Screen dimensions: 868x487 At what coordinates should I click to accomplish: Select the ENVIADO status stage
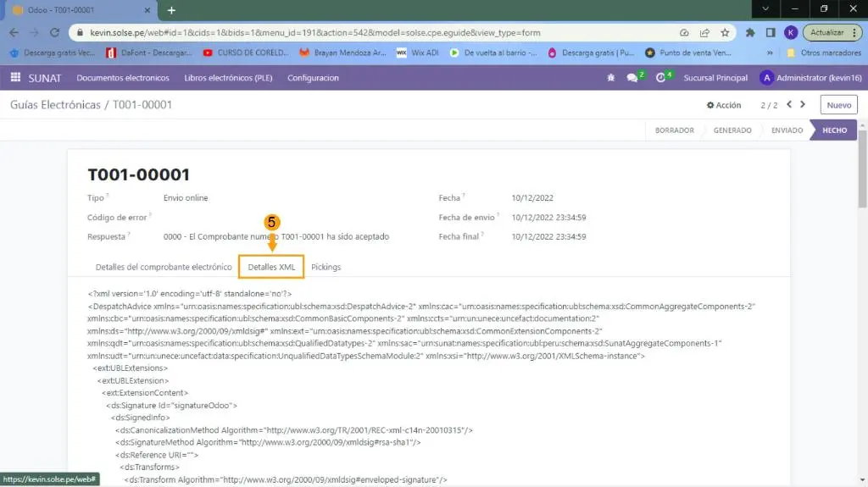(787, 130)
